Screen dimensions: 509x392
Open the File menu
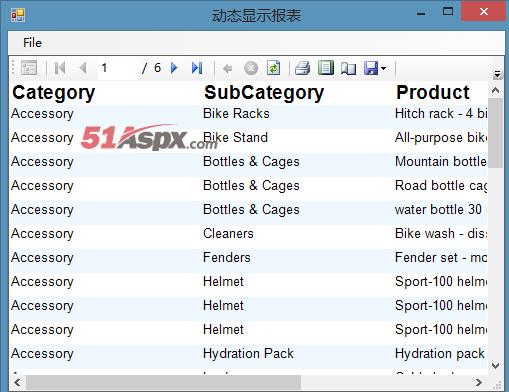32,43
